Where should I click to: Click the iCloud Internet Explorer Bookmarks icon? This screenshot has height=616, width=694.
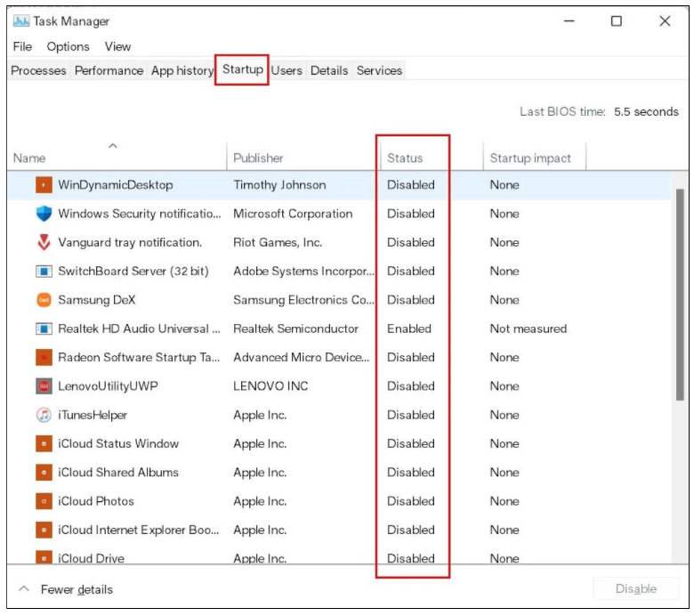click(44, 530)
